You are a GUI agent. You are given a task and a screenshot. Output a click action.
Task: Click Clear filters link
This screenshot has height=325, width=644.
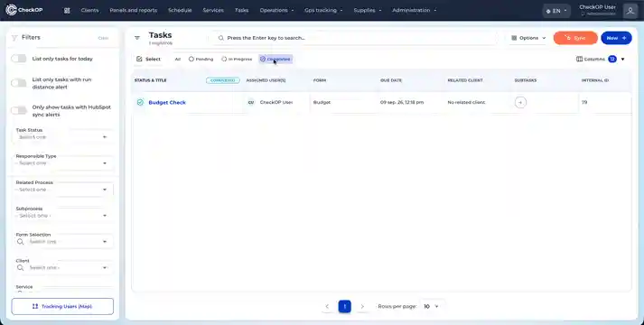click(103, 38)
